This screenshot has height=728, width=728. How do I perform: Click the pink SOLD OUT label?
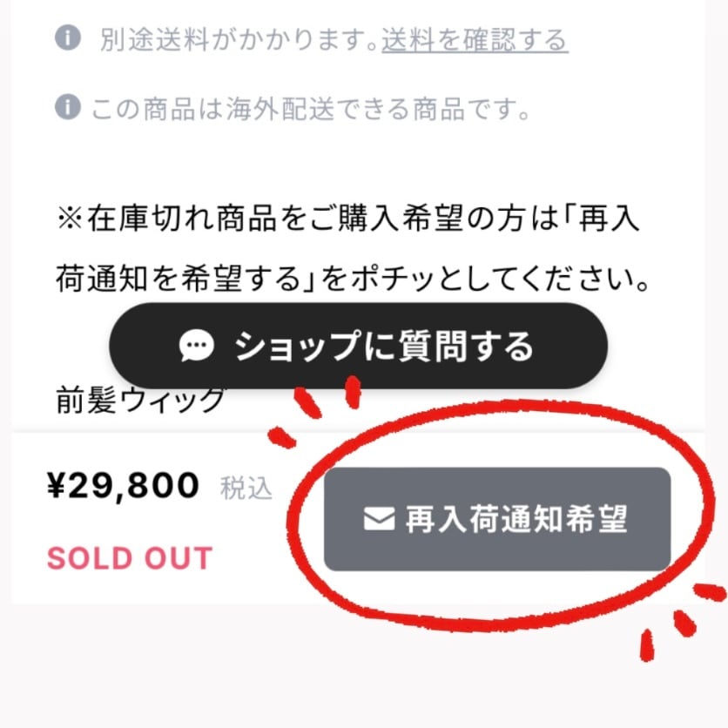pos(130,558)
